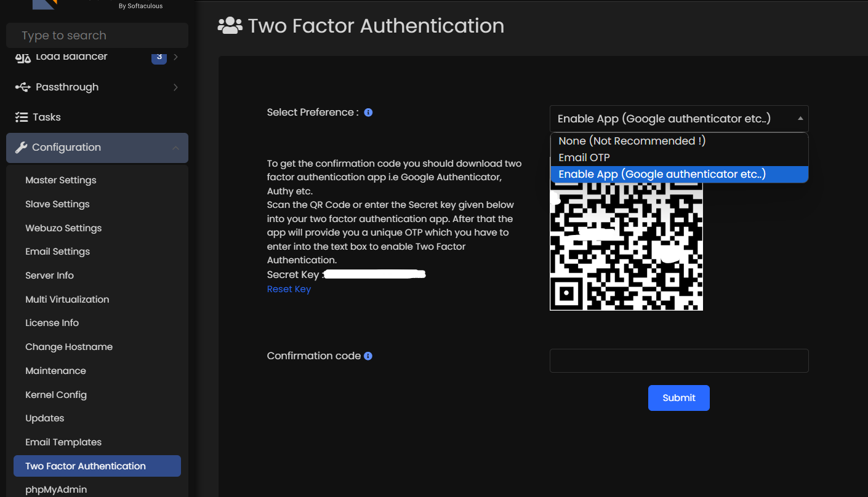Collapse the Configuration section chevron
Screen dimensions: 868x497
click(175, 148)
